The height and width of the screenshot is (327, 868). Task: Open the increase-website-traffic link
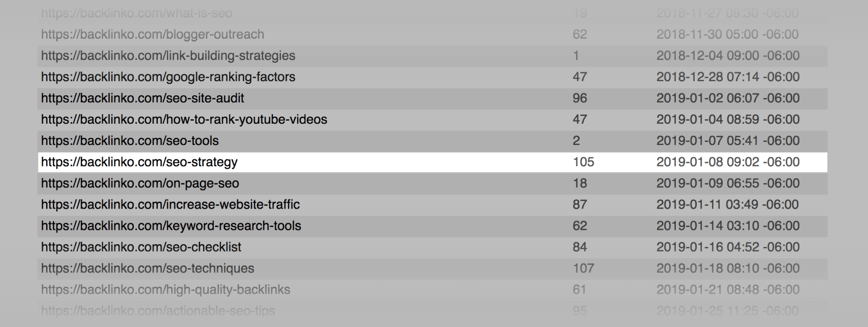click(x=170, y=205)
